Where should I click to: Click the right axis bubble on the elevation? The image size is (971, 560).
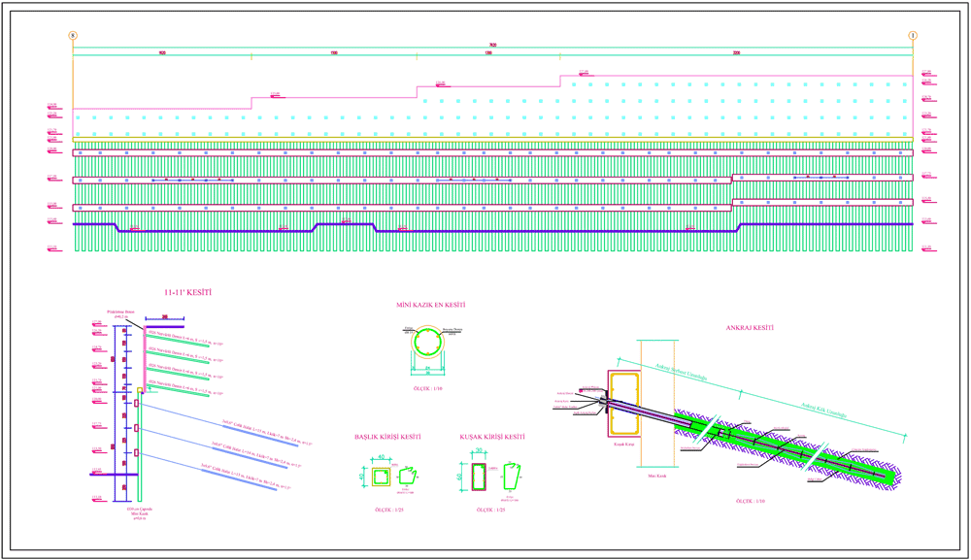click(x=913, y=36)
